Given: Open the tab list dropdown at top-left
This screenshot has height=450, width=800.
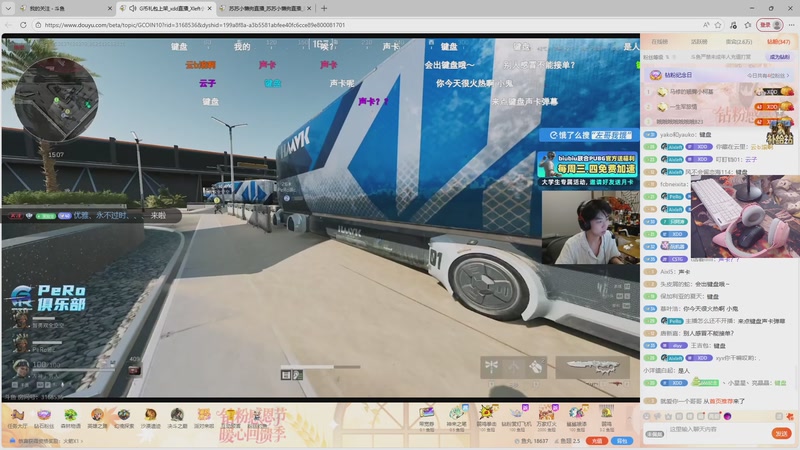Looking at the screenshot, I should [8, 8].
